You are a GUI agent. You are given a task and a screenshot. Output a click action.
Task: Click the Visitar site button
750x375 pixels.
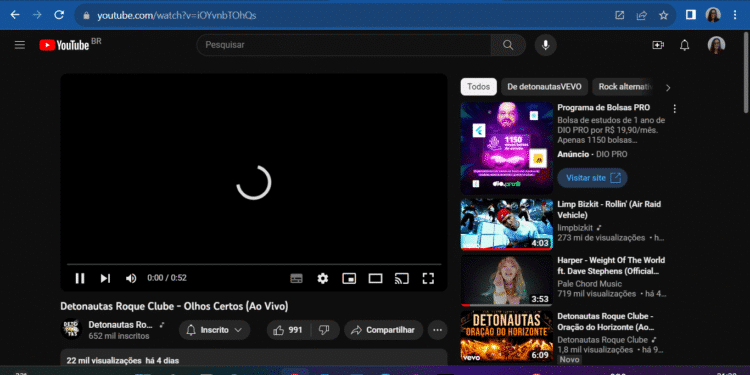(x=592, y=178)
